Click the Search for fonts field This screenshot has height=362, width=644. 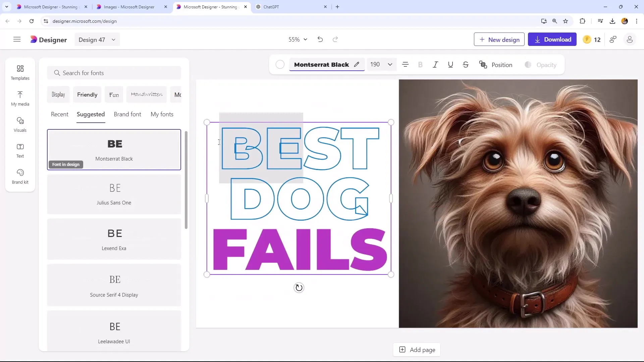(x=114, y=73)
